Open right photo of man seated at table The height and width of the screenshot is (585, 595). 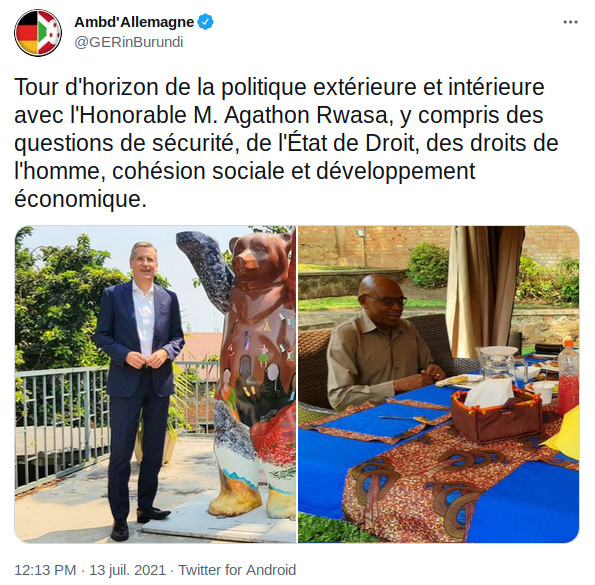(438, 384)
